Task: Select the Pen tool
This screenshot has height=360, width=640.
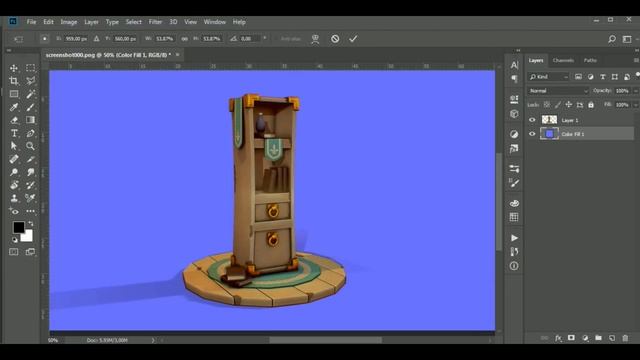Action: tap(30, 133)
